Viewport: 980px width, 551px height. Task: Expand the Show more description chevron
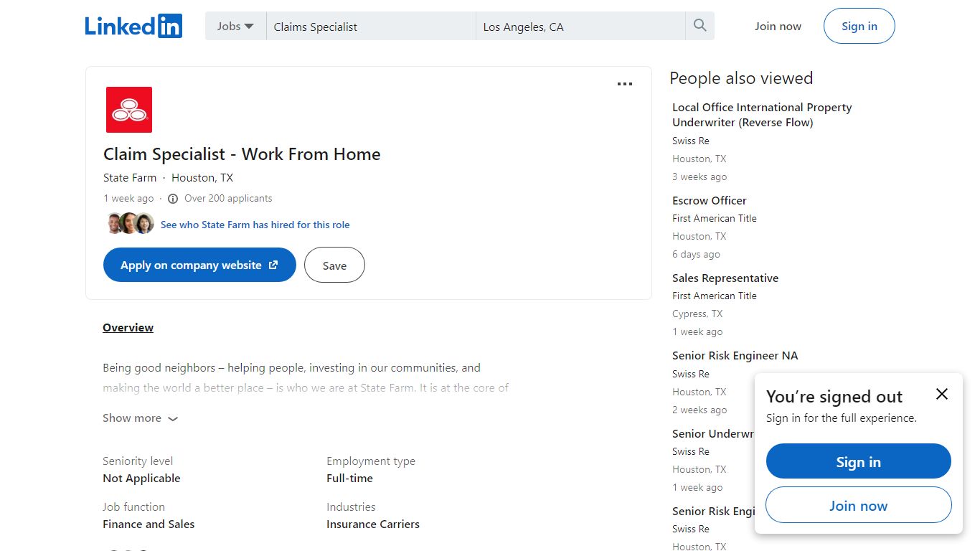(173, 419)
